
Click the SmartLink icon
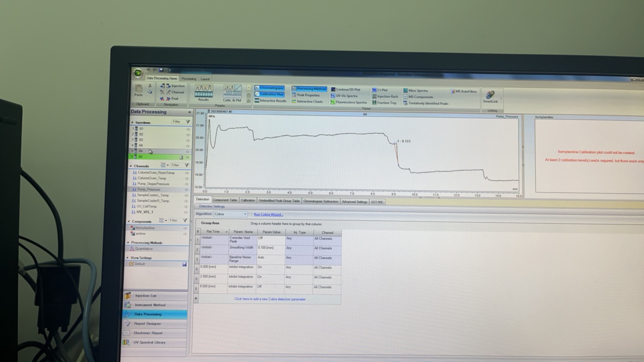click(490, 95)
